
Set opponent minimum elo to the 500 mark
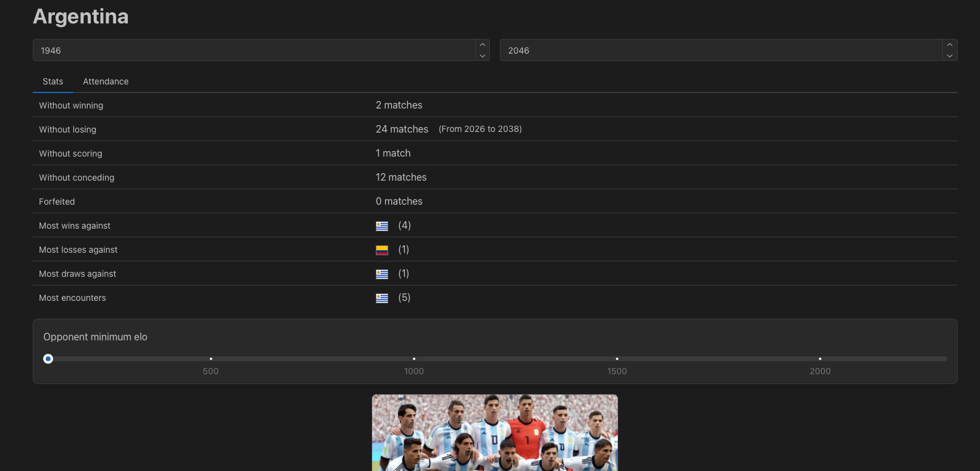[x=211, y=359]
